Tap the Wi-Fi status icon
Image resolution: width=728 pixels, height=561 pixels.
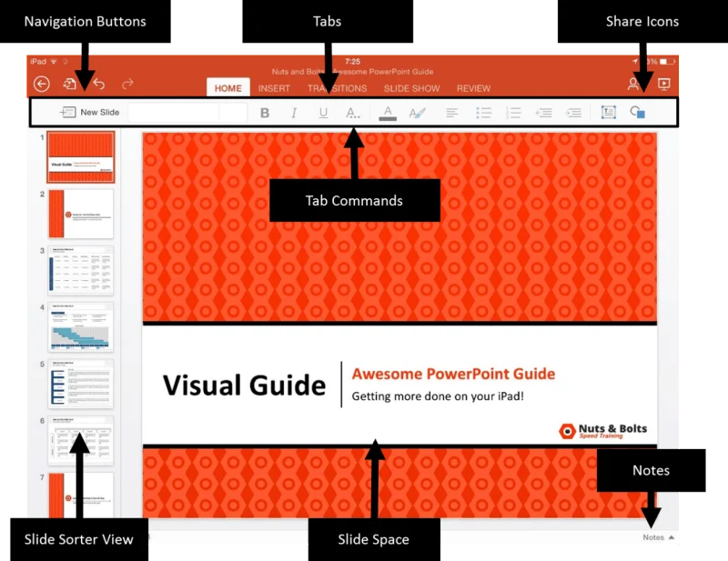coord(54,61)
